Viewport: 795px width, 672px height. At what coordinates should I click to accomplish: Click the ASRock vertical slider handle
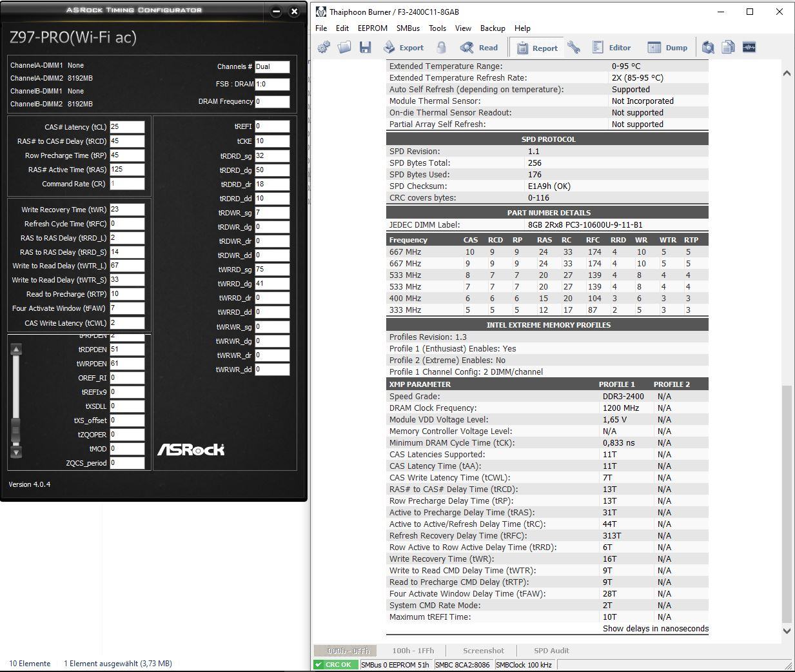(16, 430)
